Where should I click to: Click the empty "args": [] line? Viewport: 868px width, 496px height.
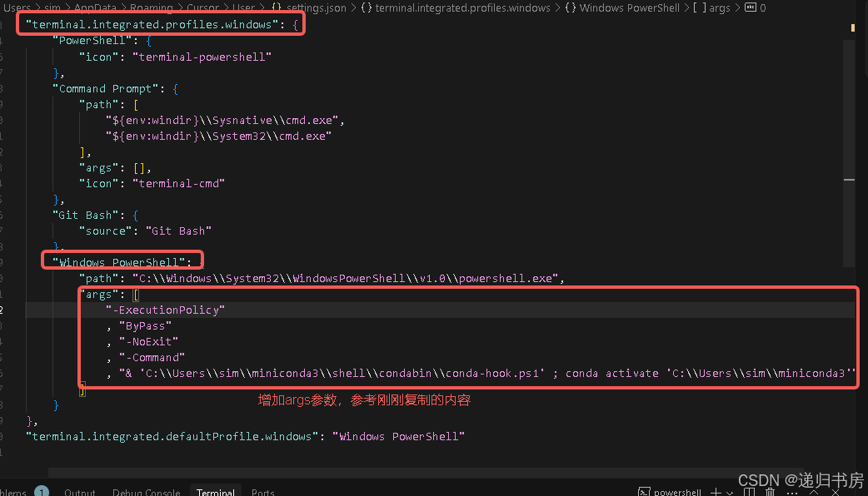click(x=115, y=167)
